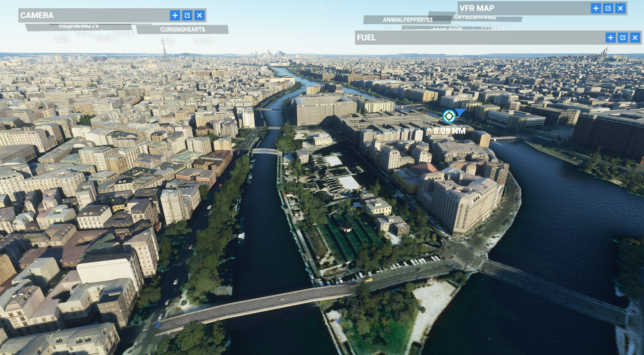Pop out the VFR Map window
The image size is (644, 355).
pos(608,8)
